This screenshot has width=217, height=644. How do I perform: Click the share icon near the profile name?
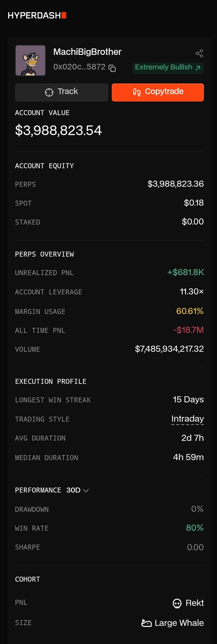(x=199, y=53)
